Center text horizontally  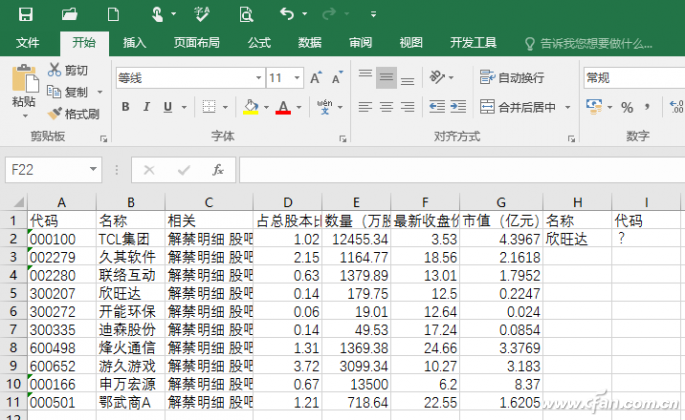click(x=386, y=107)
